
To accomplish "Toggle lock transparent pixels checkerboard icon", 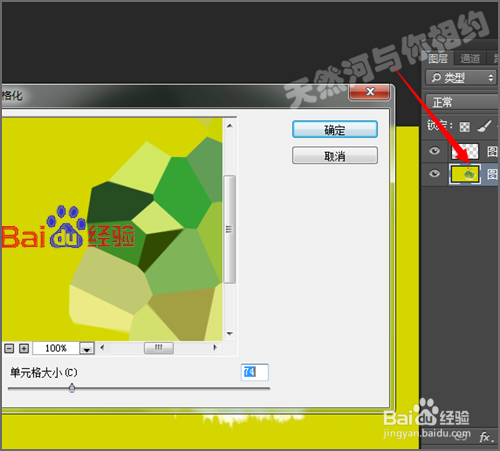I will 465,126.
